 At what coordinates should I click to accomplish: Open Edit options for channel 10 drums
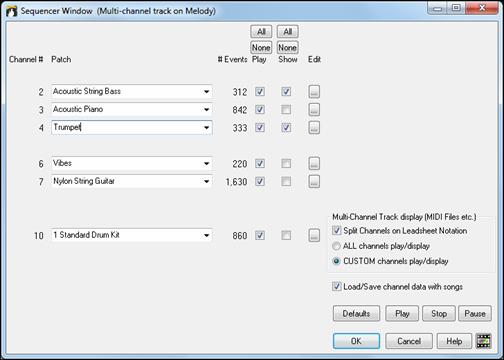tap(314, 235)
